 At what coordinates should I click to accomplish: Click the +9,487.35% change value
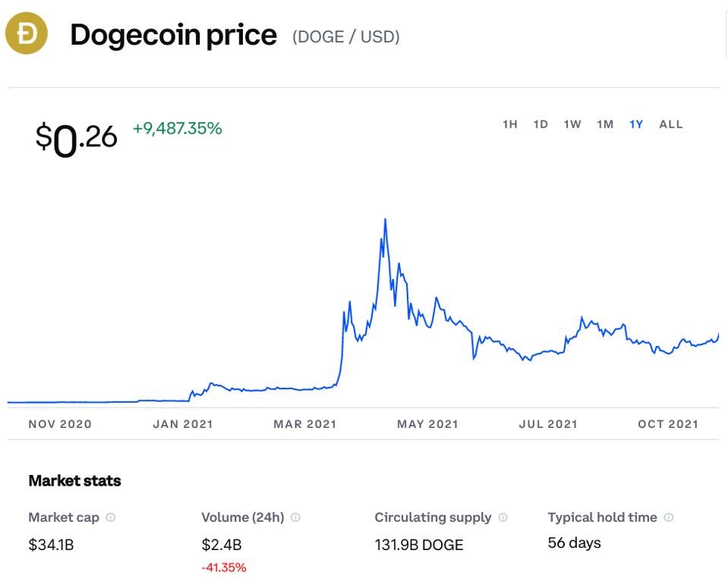pyautogui.click(x=178, y=128)
